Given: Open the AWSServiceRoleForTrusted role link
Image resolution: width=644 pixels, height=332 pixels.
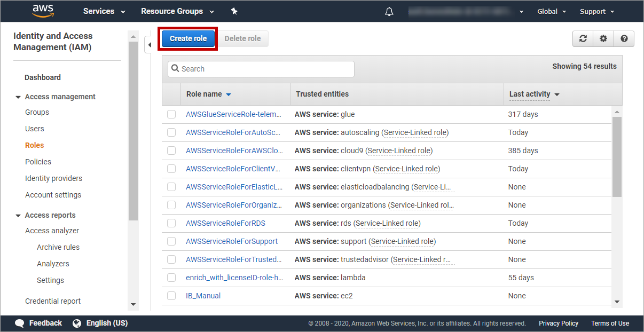Looking at the screenshot, I should [234, 259].
